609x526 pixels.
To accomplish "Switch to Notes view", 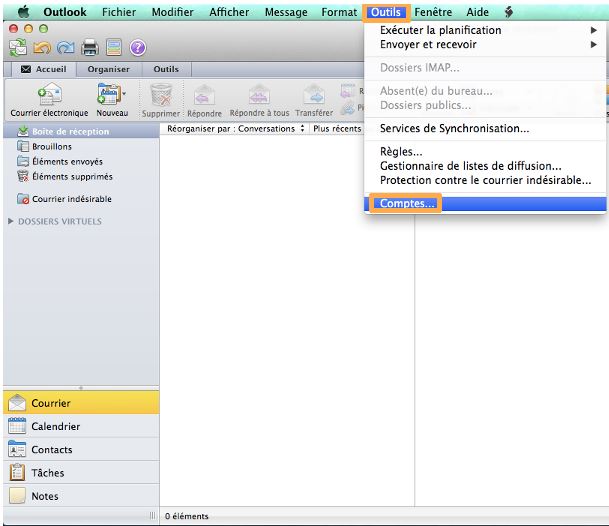I will click(81, 496).
